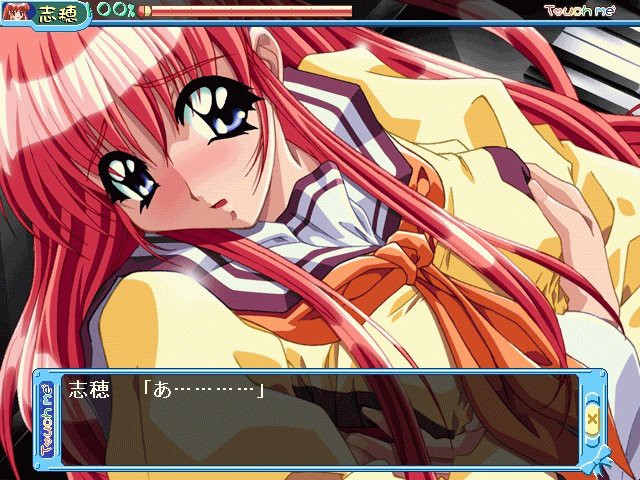Viewport: 640px width, 480px height.
Task: Hide the dialogue box with X button
Action: [x=592, y=420]
